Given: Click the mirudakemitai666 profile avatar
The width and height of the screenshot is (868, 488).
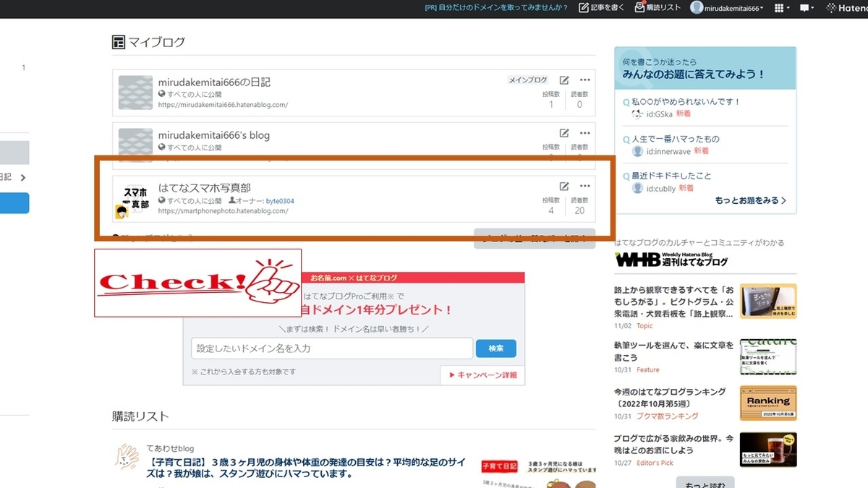Looking at the screenshot, I should click(x=697, y=8).
